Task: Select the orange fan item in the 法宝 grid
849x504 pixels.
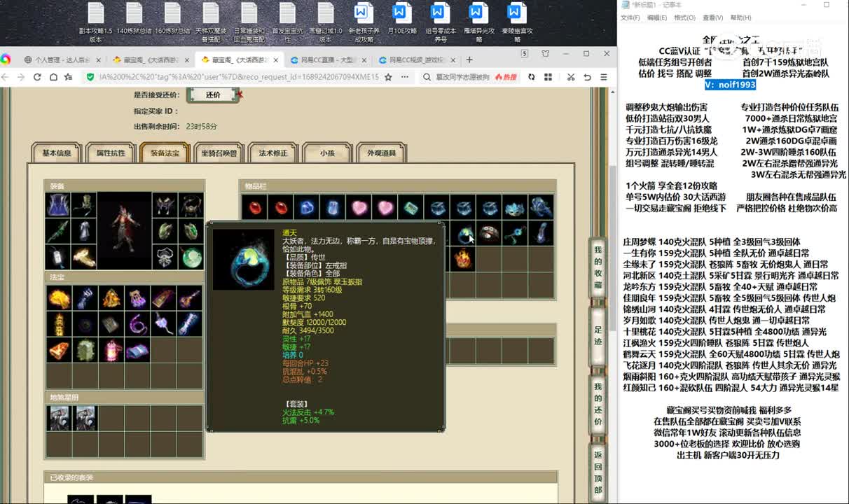Action: tap(59, 350)
